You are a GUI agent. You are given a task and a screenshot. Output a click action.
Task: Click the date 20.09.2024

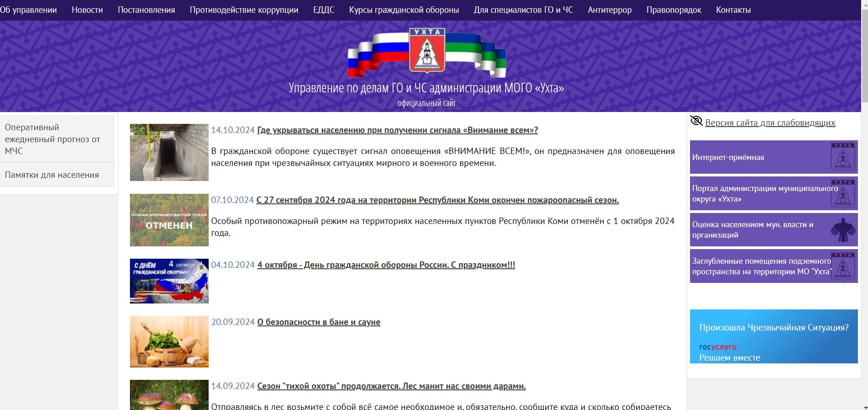[x=233, y=322]
